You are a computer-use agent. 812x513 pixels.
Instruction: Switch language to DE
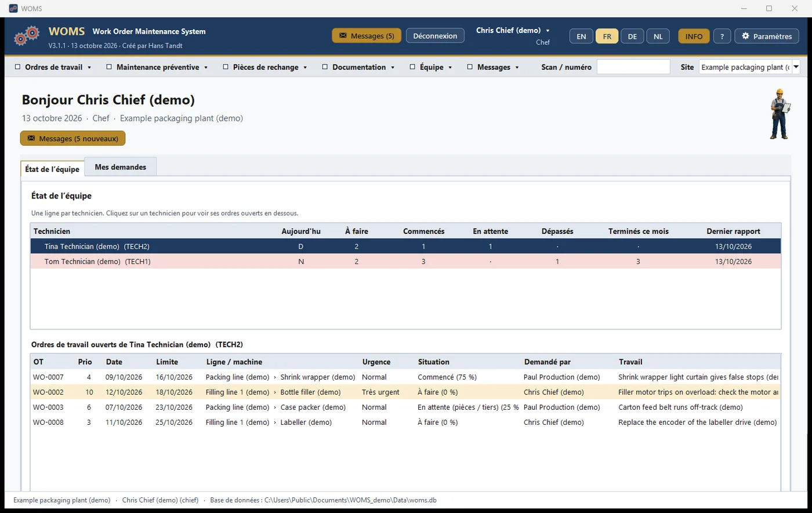[x=632, y=36]
